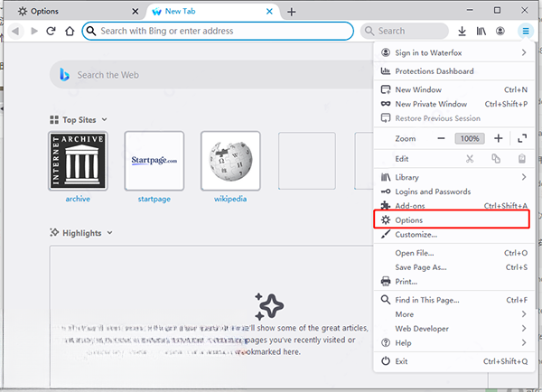Close the Options tab
The width and height of the screenshot is (542, 392).
(x=135, y=12)
